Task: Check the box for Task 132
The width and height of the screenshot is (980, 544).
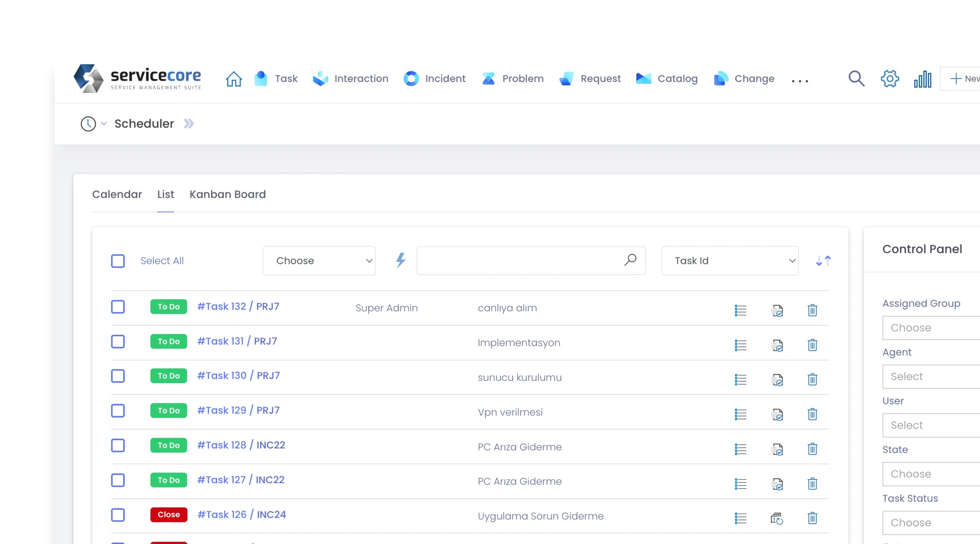Action: pos(118,307)
